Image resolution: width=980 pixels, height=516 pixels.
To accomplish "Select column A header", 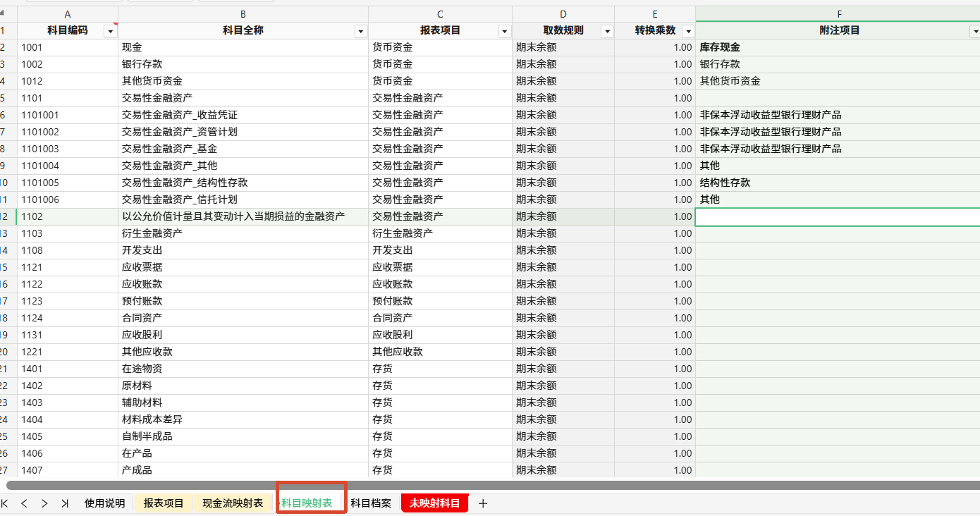I will tap(68, 14).
